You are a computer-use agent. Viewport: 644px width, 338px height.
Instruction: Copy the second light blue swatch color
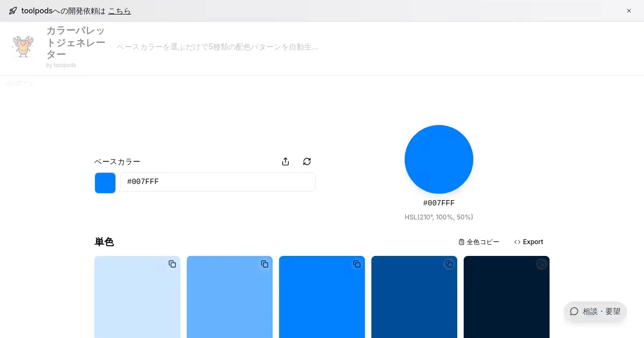tap(265, 264)
